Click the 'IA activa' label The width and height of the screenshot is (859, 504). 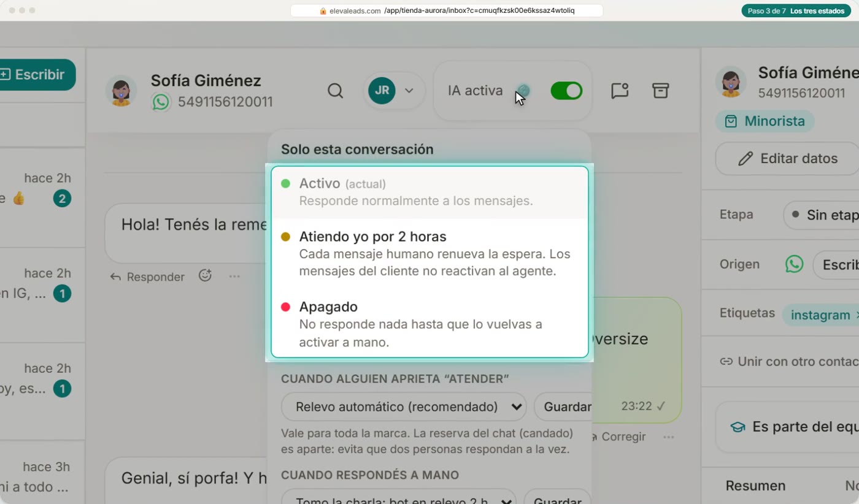point(475,91)
